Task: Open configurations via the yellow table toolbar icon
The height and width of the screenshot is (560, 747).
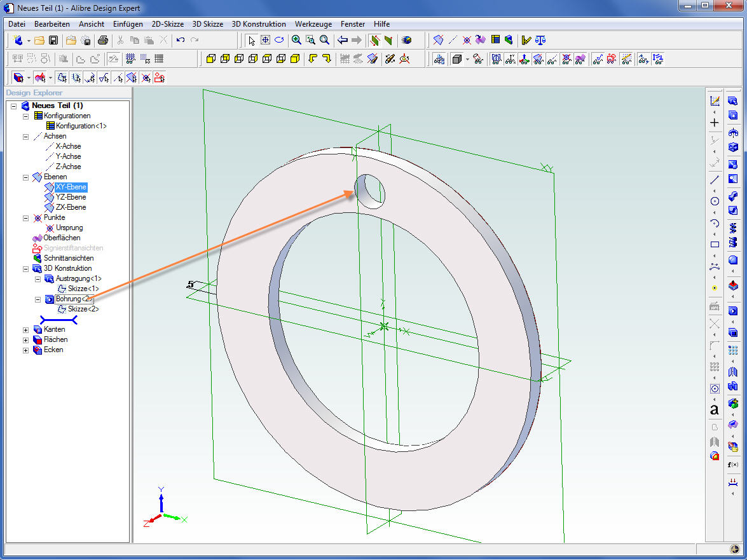Action: coord(495,40)
